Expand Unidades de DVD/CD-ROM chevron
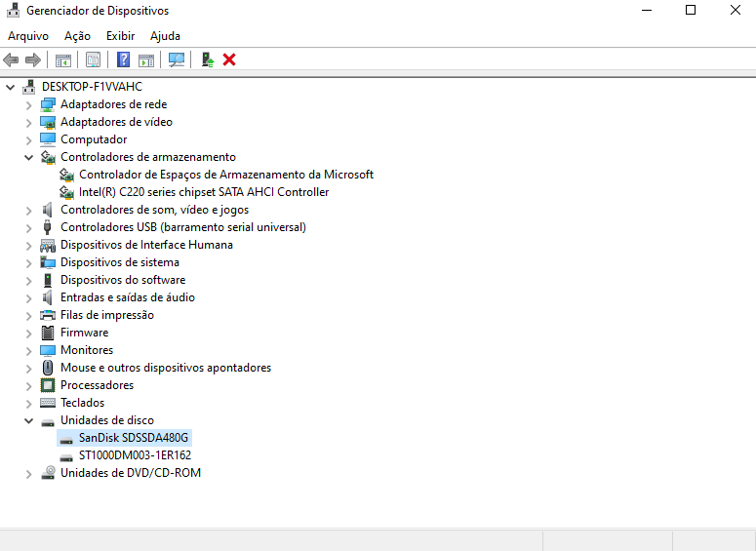The height and width of the screenshot is (551, 756). pyautogui.click(x=29, y=473)
